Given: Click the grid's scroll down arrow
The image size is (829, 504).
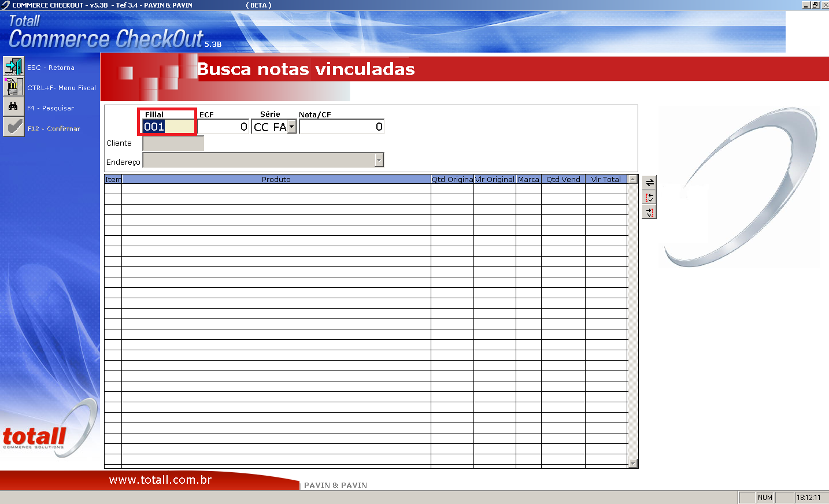Looking at the screenshot, I should pyautogui.click(x=632, y=463).
